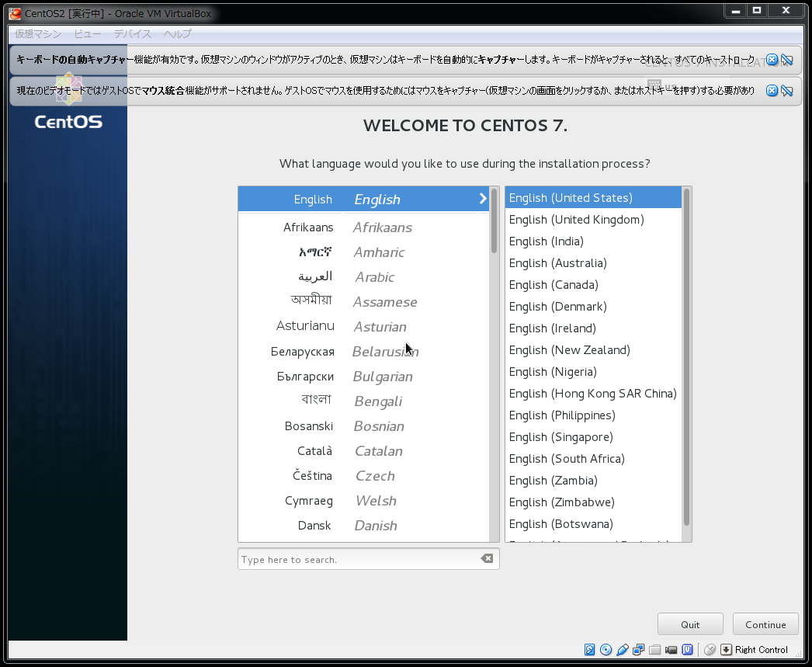Viewport: 812px width, 667px height.
Task: Open the デバイス menu
Action: point(133,33)
